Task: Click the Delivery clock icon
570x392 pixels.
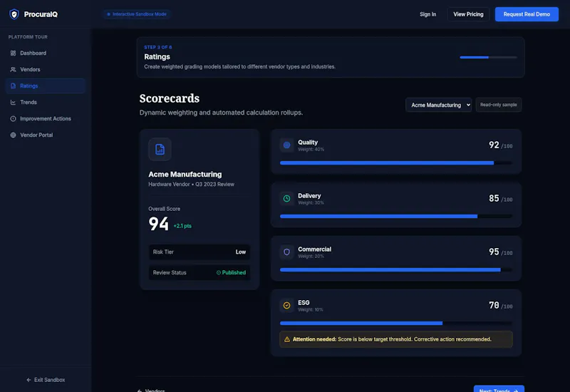Action: [x=286, y=199]
